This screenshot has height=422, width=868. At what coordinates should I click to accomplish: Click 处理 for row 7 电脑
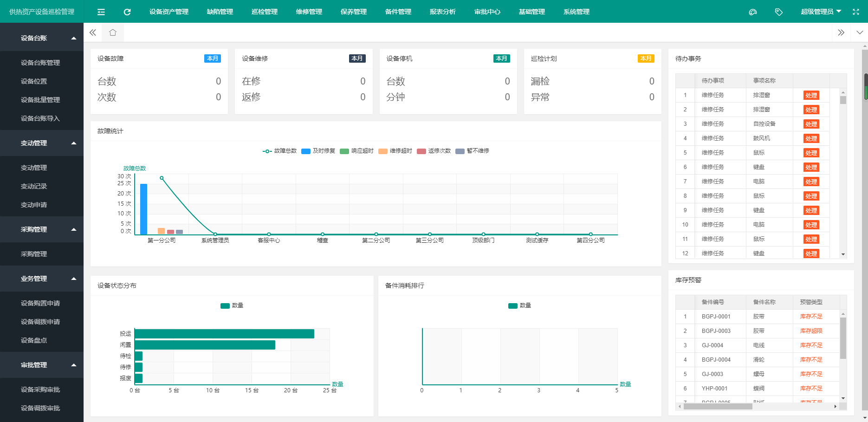pos(811,182)
